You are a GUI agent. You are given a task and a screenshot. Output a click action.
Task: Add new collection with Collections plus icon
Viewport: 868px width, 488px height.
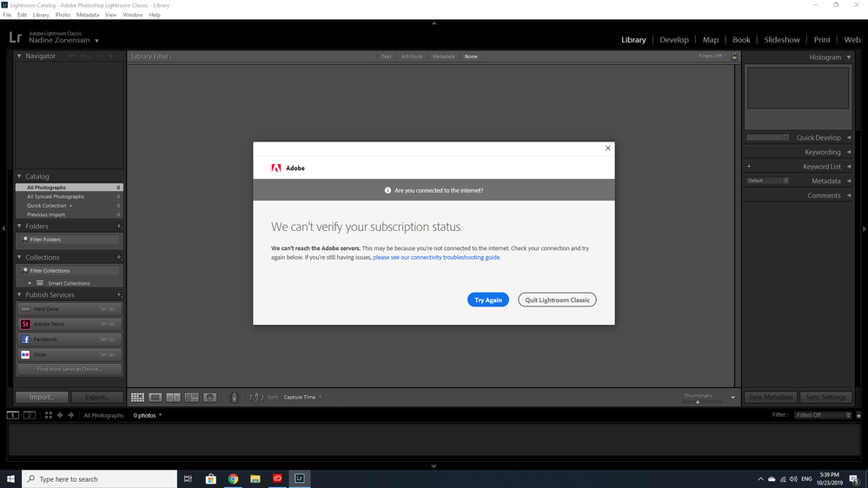(119, 257)
